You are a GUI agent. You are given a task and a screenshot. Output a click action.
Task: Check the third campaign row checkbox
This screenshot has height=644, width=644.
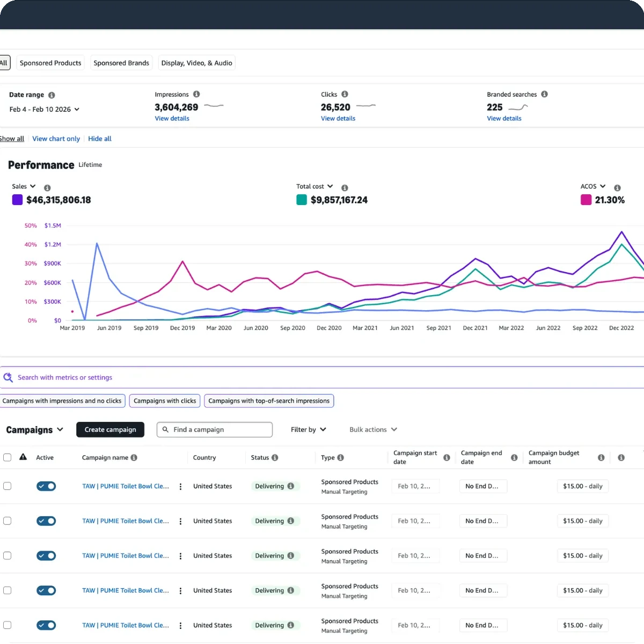[x=7, y=555]
